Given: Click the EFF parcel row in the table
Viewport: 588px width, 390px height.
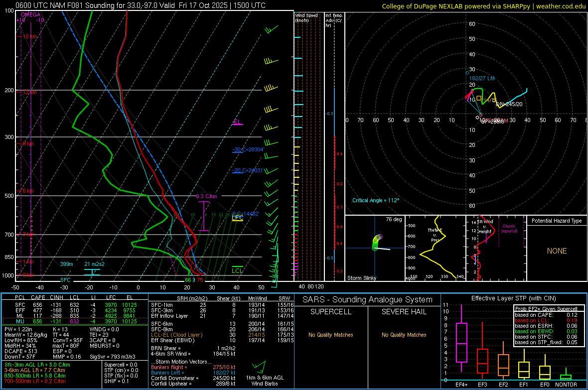Looking at the screenshot, I should (x=76, y=310).
